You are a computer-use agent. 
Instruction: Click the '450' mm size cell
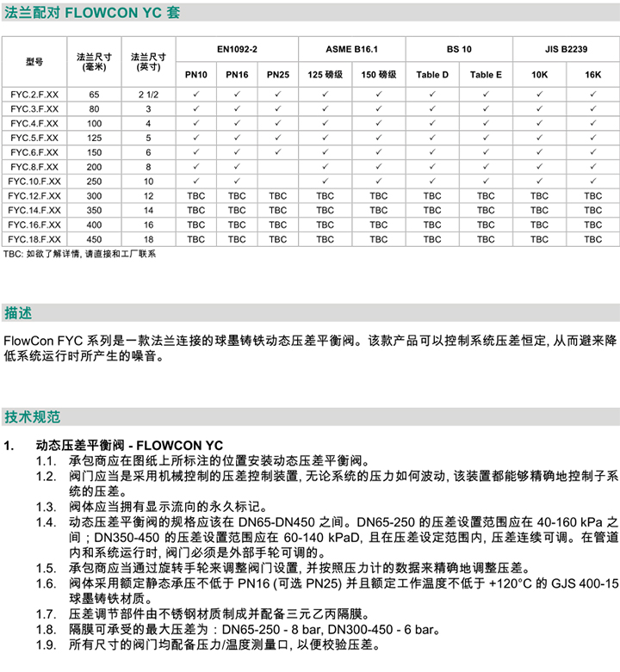coord(95,239)
